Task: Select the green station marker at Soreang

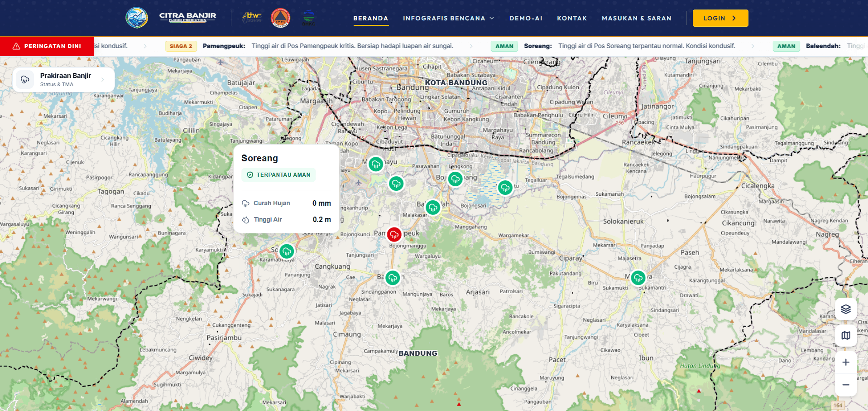Action: pyautogui.click(x=287, y=251)
